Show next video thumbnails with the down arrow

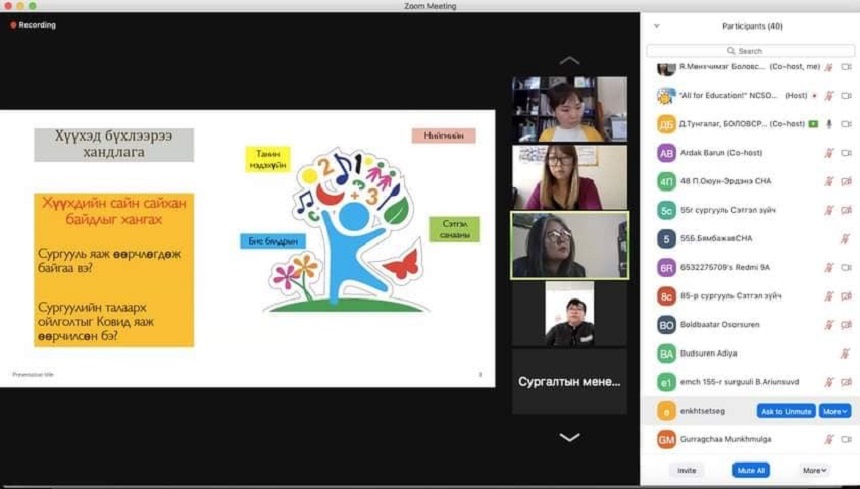point(569,437)
